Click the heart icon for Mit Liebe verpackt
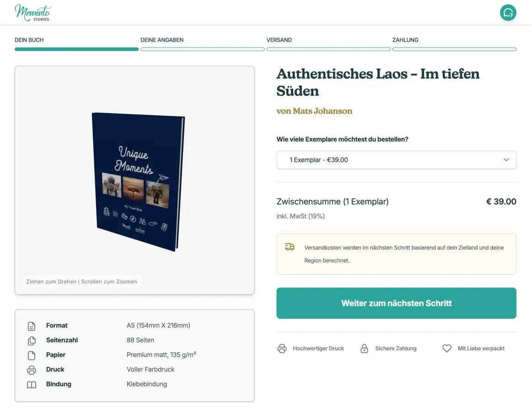 point(447,349)
